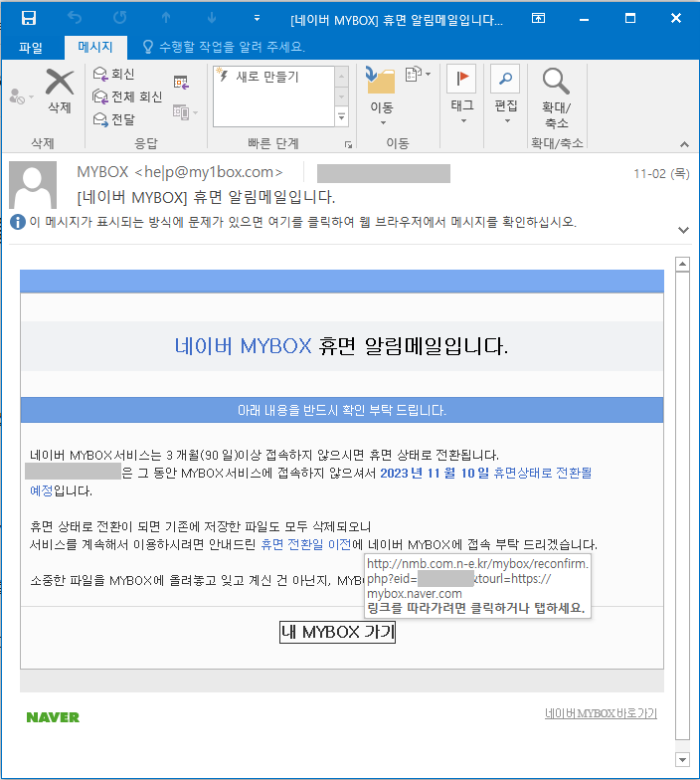Click the NAVER logo

(x=53, y=717)
